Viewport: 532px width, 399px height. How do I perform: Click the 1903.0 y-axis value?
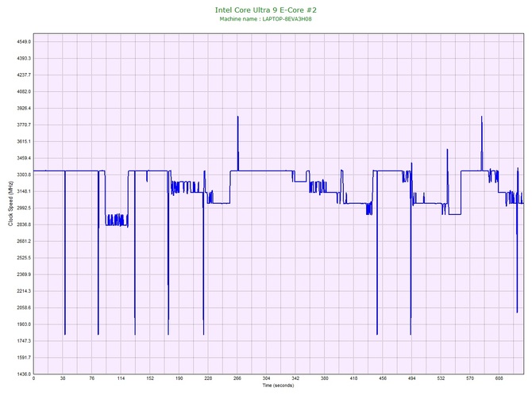click(24, 324)
